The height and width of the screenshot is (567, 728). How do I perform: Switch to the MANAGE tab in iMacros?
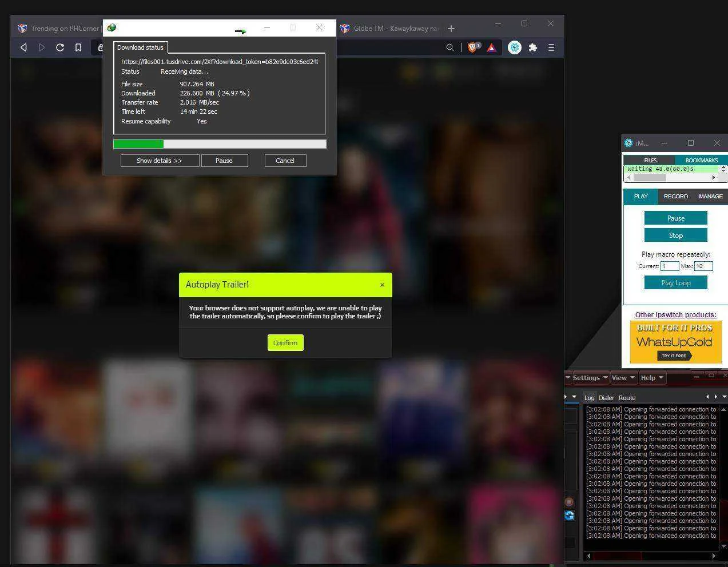[710, 196]
